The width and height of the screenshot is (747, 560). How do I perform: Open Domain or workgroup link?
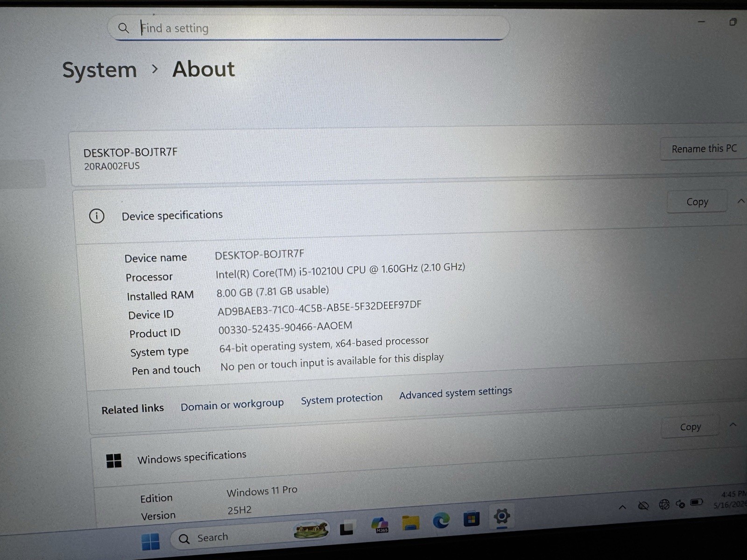[232, 404]
